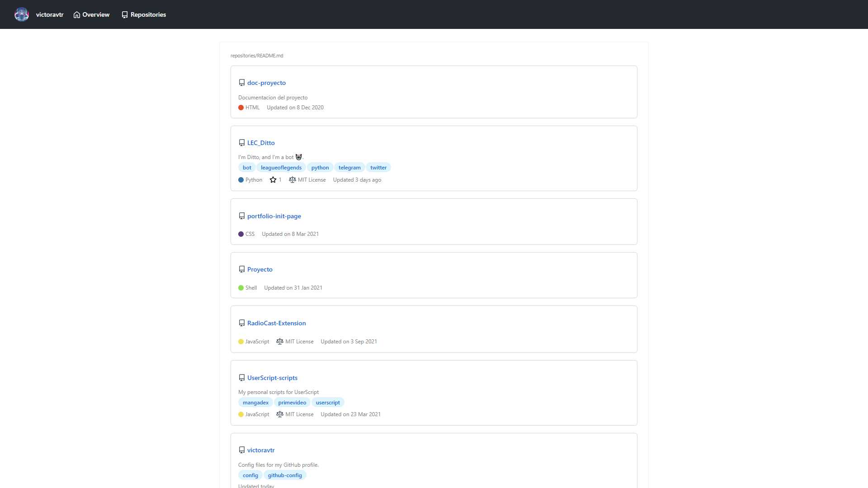Click the repo icon beside Proyecto
Image resolution: width=868 pixels, height=488 pixels.
click(x=242, y=269)
